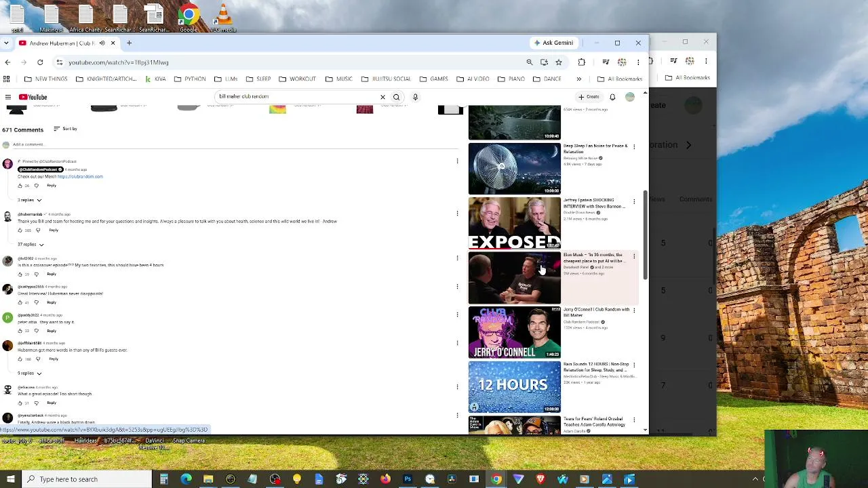Open more options for Jeffrey Epstein video

point(634,201)
